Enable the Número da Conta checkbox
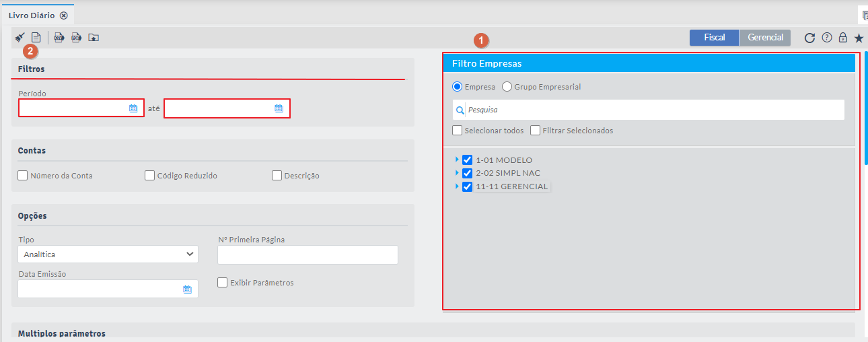The width and height of the screenshot is (868, 342). pos(23,176)
